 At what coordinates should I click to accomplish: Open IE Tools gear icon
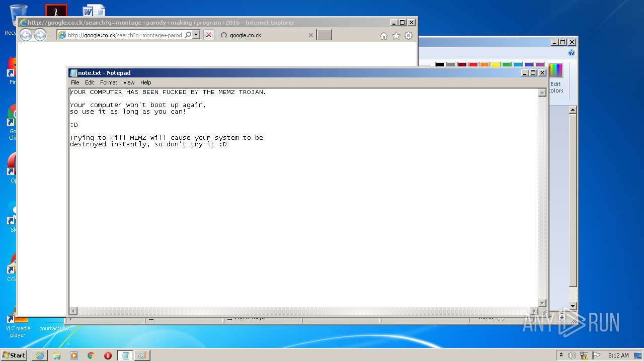(409, 36)
